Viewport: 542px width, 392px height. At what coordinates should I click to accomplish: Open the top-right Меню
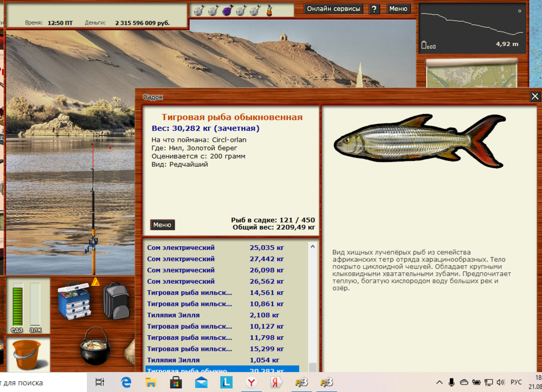pyautogui.click(x=399, y=9)
